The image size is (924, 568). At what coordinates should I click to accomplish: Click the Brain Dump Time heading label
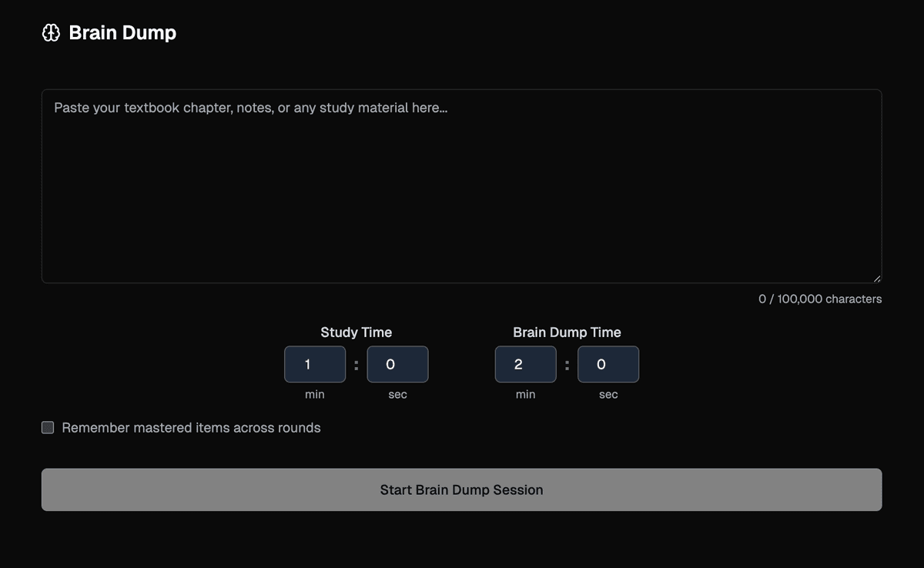tap(567, 332)
